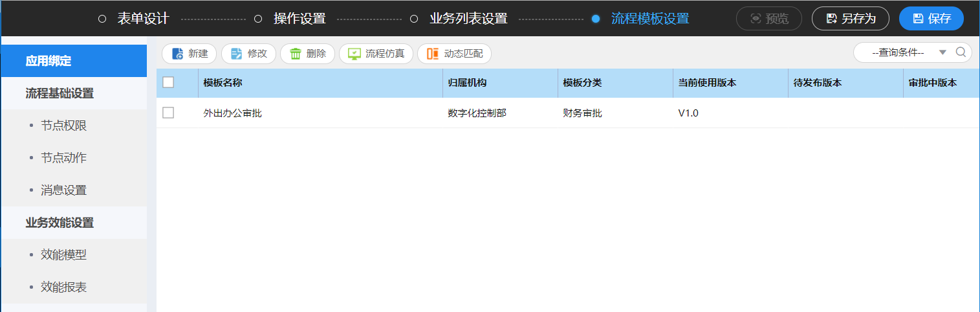Open 节点动作 in the sidebar
The image size is (980, 312).
pyautogui.click(x=74, y=158)
